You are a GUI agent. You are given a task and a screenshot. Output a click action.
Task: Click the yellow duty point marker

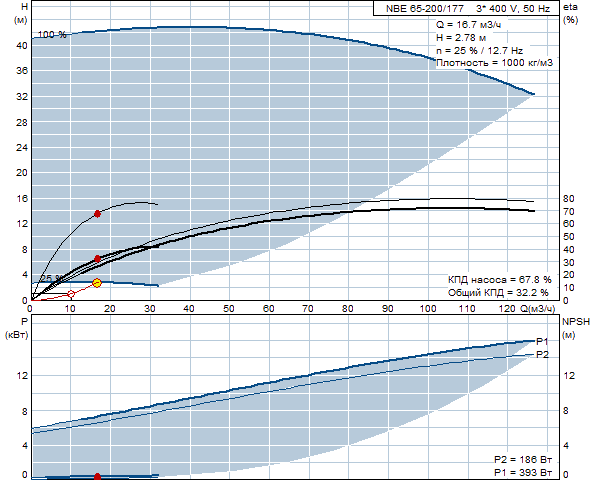tap(97, 283)
